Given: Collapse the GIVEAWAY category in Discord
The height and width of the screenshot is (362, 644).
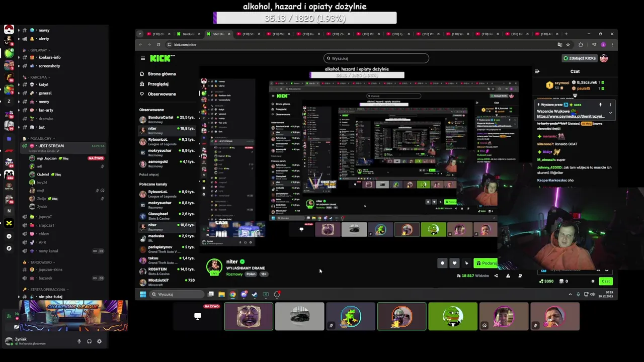Looking at the screenshot, I should click(x=38, y=50).
